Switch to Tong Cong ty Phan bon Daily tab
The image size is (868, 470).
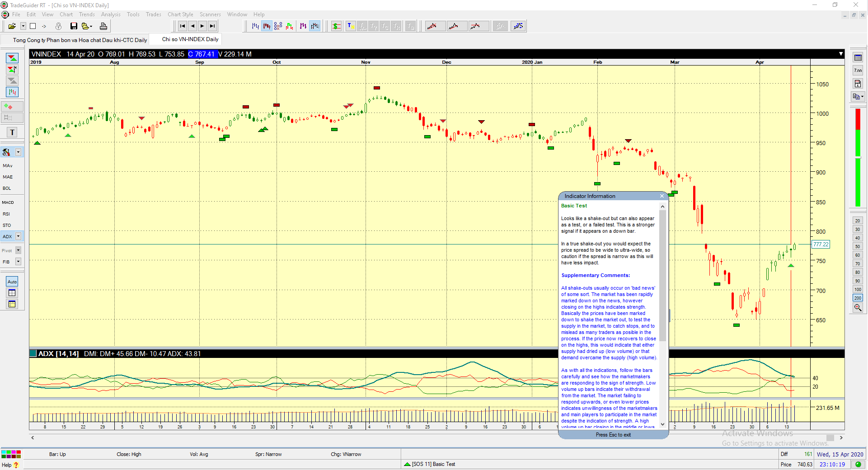tap(80, 40)
